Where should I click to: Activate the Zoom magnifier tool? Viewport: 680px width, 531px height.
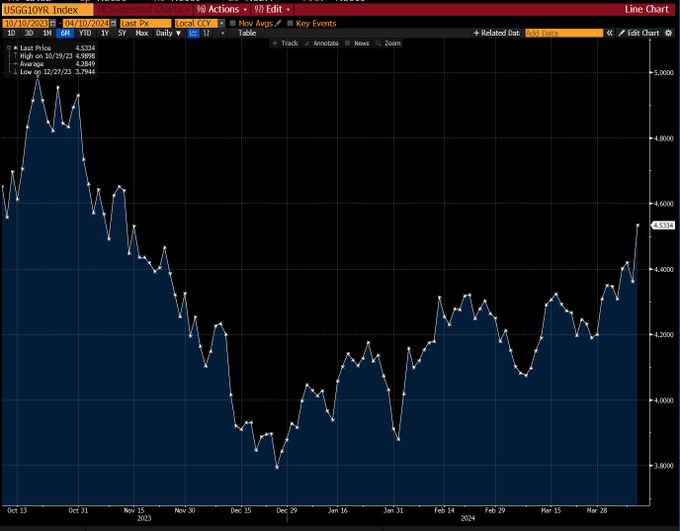click(x=389, y=43)
